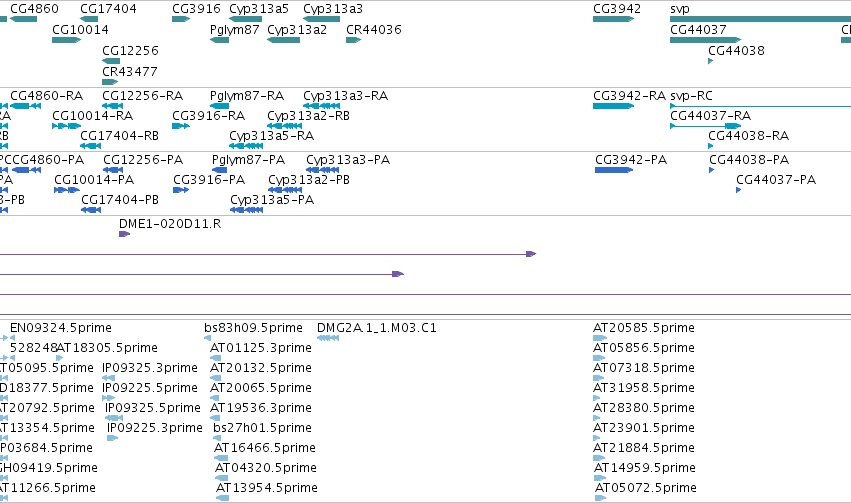Select the AT31958.5prime EST label
851x503 pixels.
[644, 389]
